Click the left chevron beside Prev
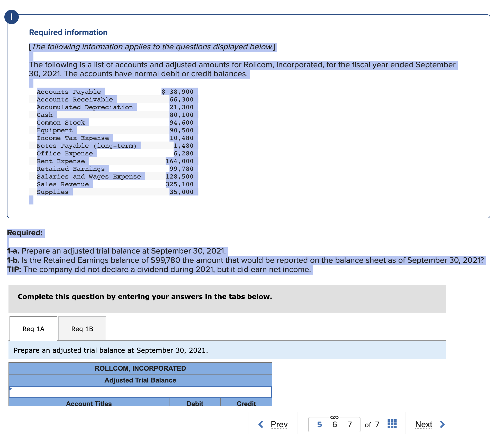The width and height of the screenshot is (504, 439). pyautogui.click(x=261, y=424)
